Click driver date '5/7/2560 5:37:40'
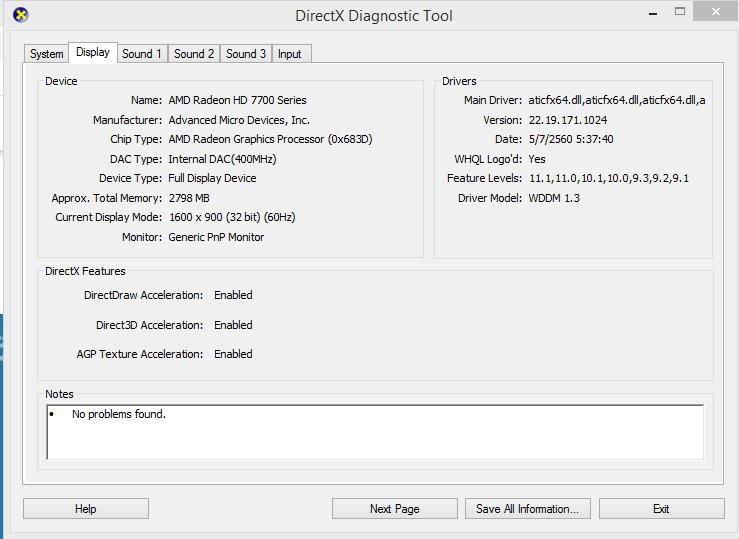 pyautogui.click(x=571, y=139)
